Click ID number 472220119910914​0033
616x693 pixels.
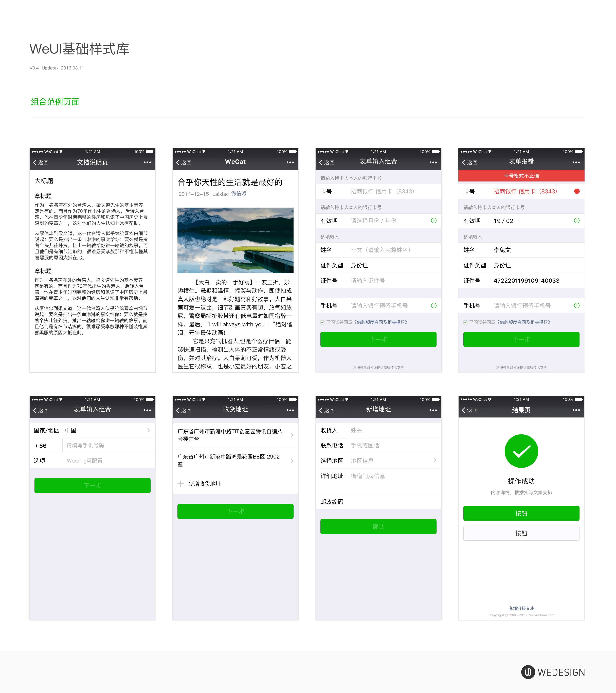527,281
